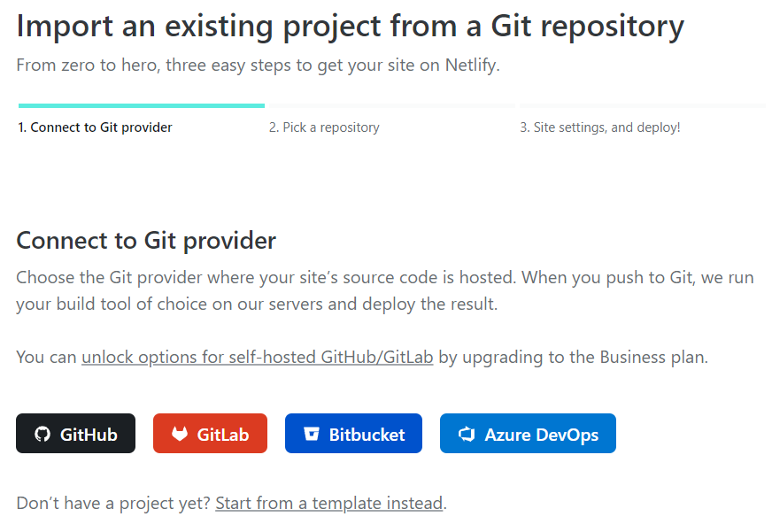
Task: Click the Azure DevOps logo icon
Action: point(467,435)
